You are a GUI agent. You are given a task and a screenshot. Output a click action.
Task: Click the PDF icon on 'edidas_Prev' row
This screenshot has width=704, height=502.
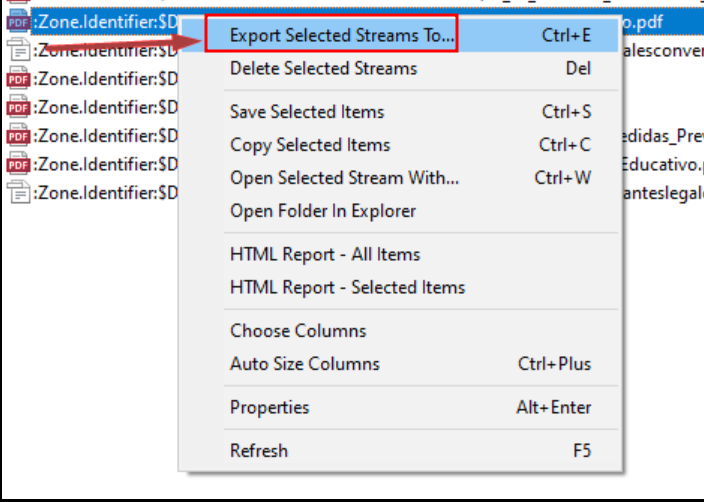point(17,135)
